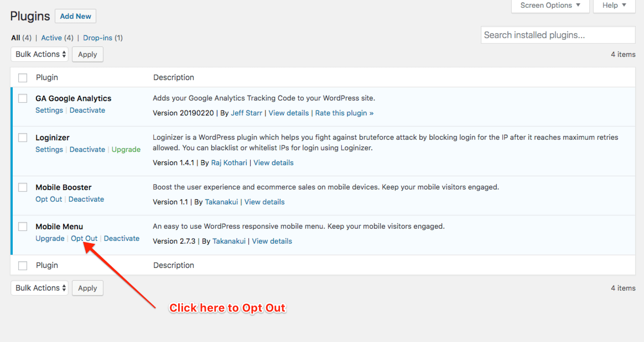Open the top Bulk Actions dropdown
644x342 pixels.
click(x=40, y=54)
